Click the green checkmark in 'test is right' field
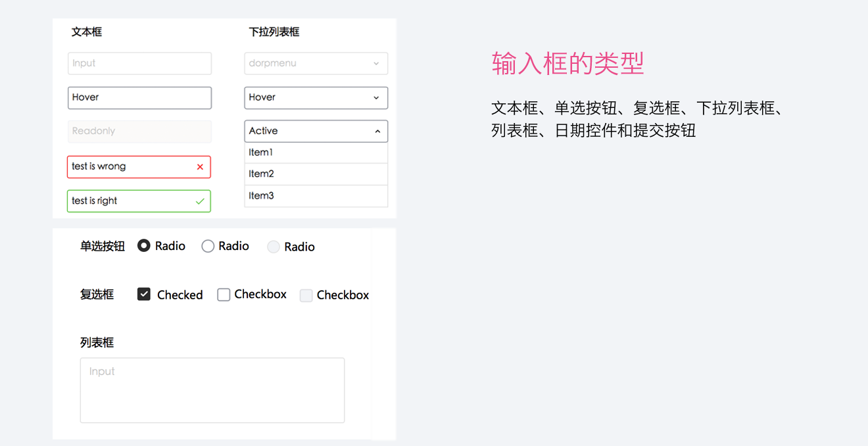The image size is (868, 446). (200, 201)
